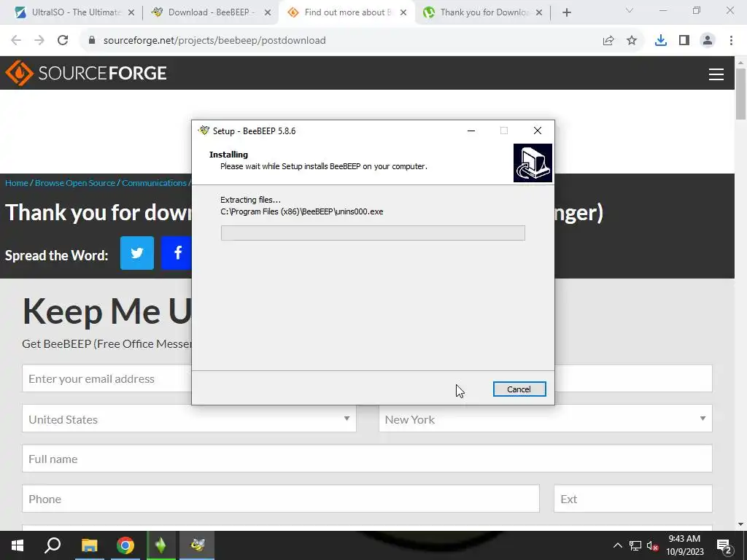Open network status tray icon
This screenshot has height=560, width=747.
[635, 545]
